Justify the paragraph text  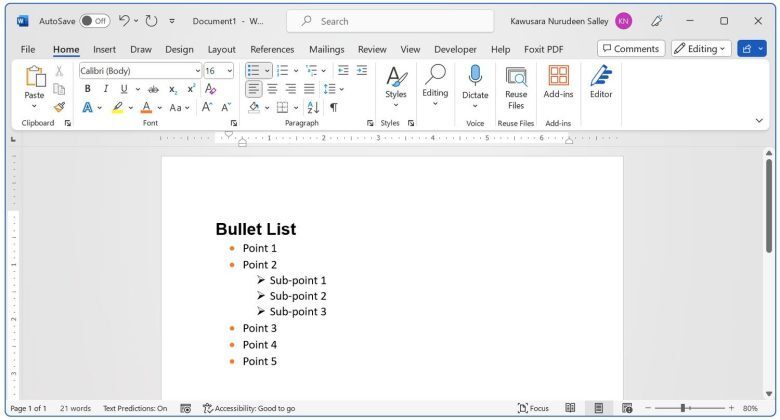[x=309, y=89]
